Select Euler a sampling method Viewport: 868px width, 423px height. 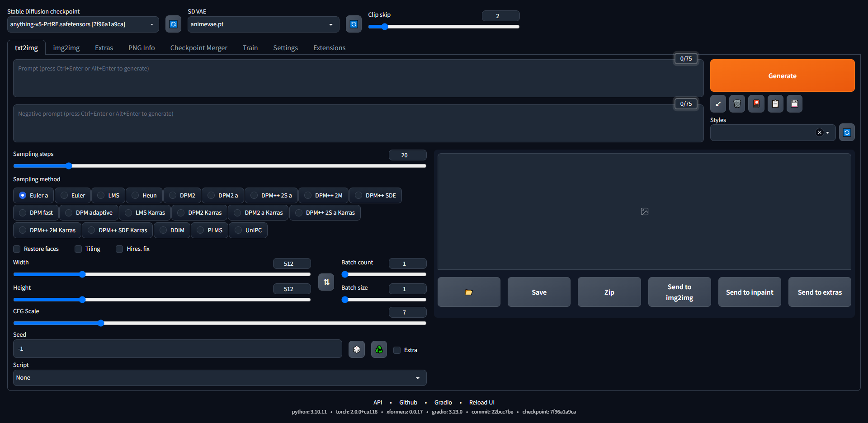(33, 195)
